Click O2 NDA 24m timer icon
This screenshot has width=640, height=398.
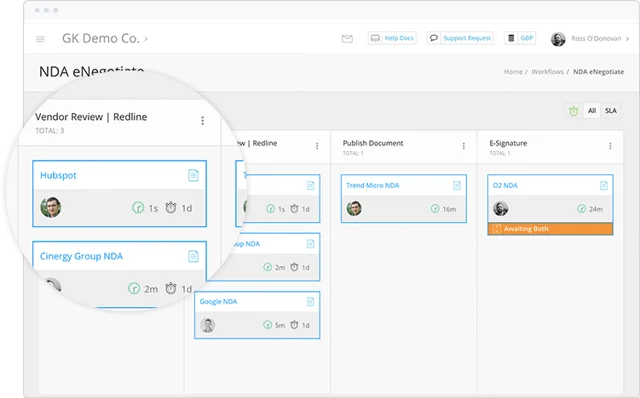[x=582, y=209]
